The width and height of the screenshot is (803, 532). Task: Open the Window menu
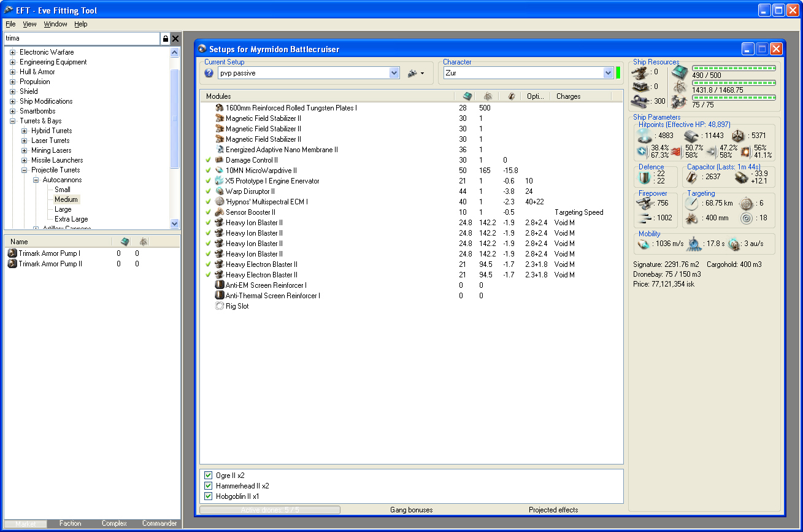[x=55, y=24]
